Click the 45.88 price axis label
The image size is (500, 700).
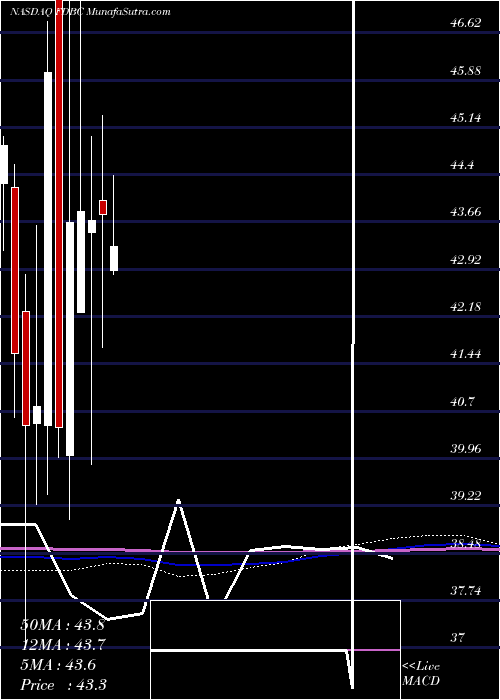(x=466, y=71)
